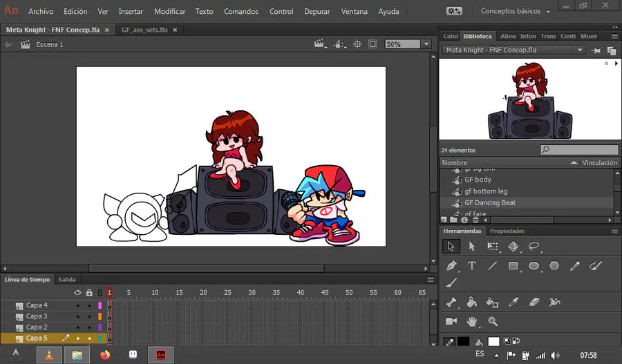Select the Subselection tool
The height and width of the screenshot is (364, 622).
(471, 246)
